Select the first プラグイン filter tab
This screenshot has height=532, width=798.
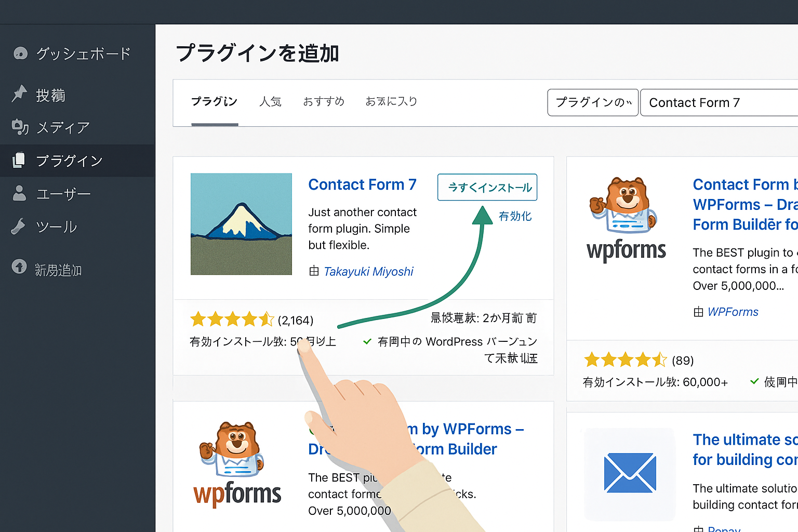click(x=214, y=101)
